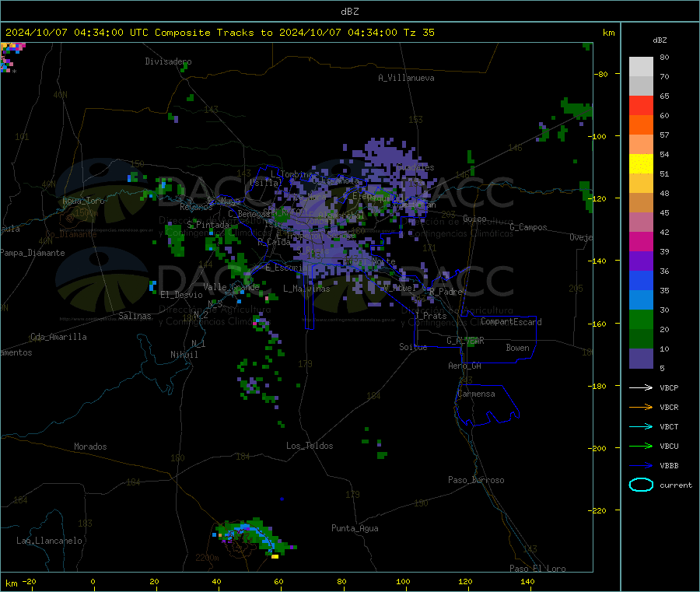Click the 'Aero_GA' map label
The height and width of the screenshot is (592, 700).
[464, 366]
